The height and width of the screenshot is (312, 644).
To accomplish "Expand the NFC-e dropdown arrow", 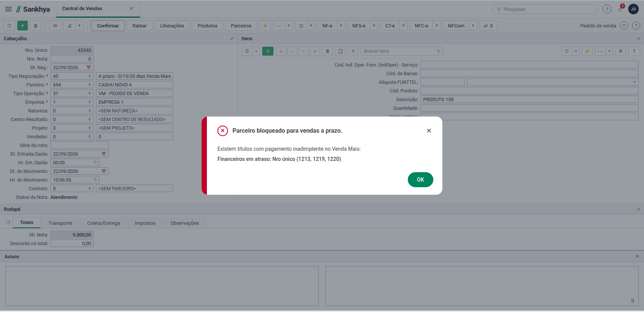I will point(437,26).
